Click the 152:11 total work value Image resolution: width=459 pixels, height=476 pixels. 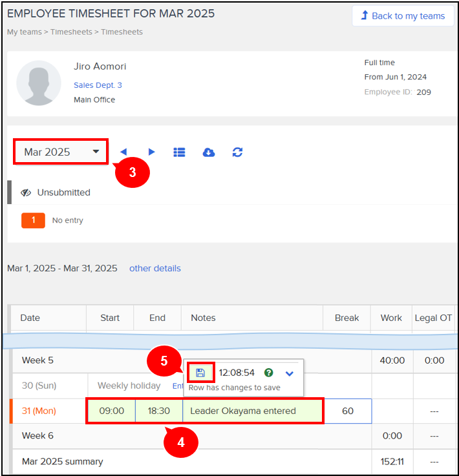[392, 462]
